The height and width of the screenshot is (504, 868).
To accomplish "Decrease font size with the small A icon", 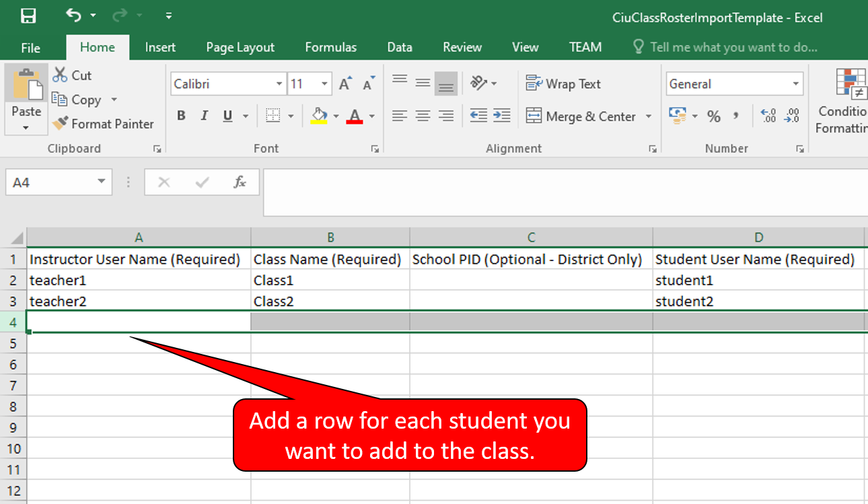I will click(x=368, y=84).
